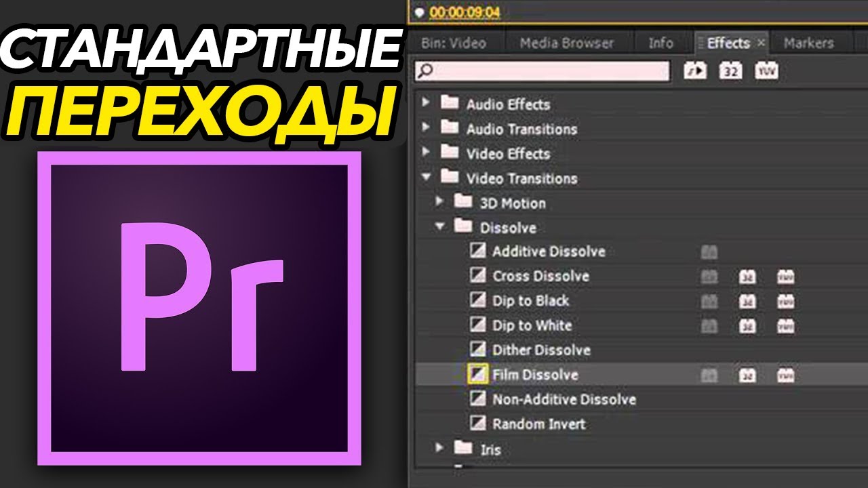Click the Additive Dissolve transition icon
The height and width of the screenshot is (488, 868).
coord(478,251)
